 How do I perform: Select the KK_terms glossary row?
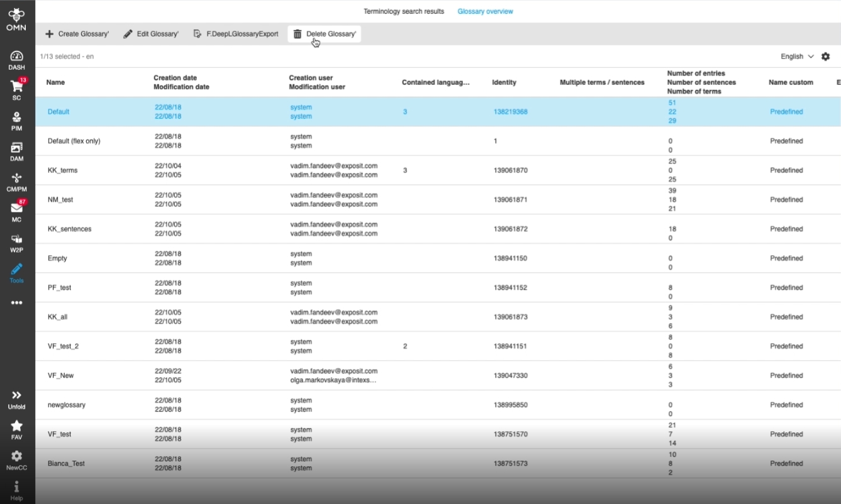[63, 170]
